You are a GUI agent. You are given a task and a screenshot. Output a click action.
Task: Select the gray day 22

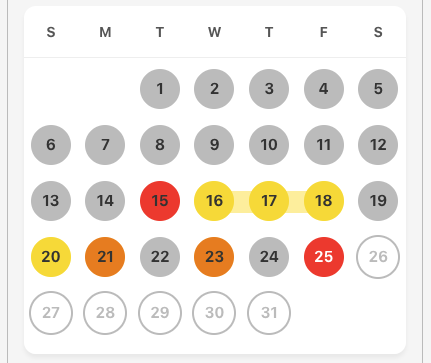[160, 257]
